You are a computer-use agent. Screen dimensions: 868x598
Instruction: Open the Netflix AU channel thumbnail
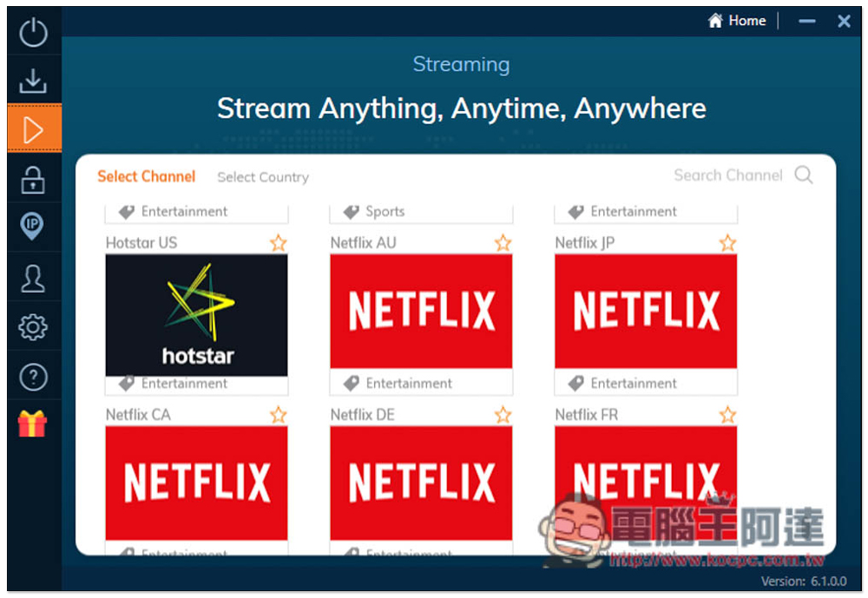(421, 312)
